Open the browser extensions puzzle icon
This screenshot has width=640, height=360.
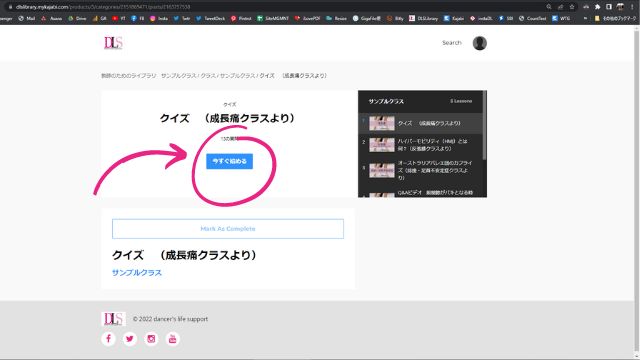coord(598,7)
